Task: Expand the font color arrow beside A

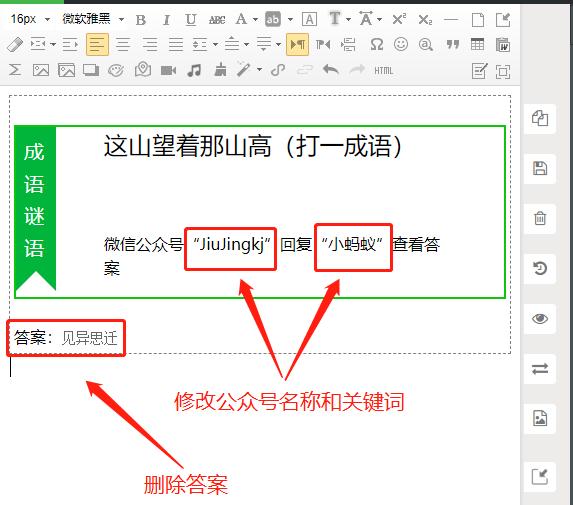Action: (x=255, y=19)
